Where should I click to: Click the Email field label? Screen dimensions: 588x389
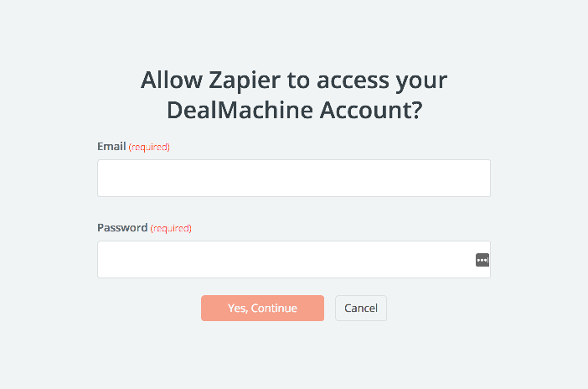click(111, 146)
